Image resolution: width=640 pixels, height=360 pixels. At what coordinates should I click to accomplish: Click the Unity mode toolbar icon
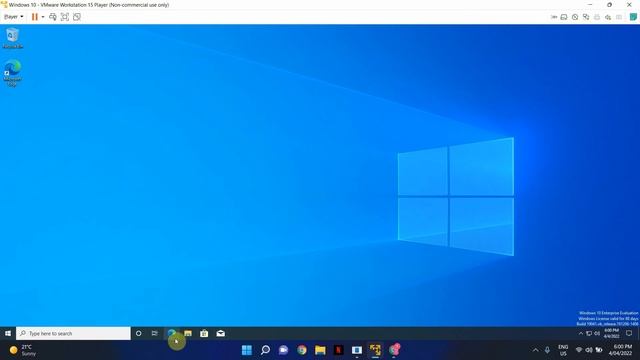click(x=77, y=17)
